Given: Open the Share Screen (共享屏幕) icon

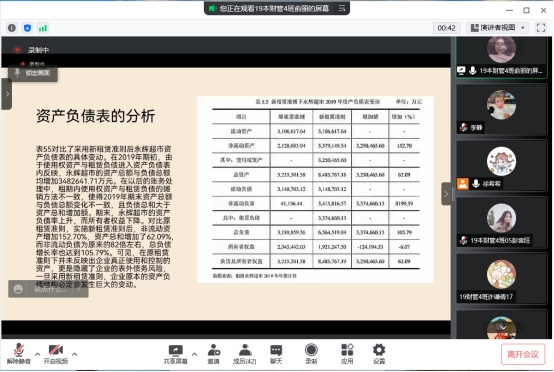Looking at the screenshot, I should click(x=175, y=354).
